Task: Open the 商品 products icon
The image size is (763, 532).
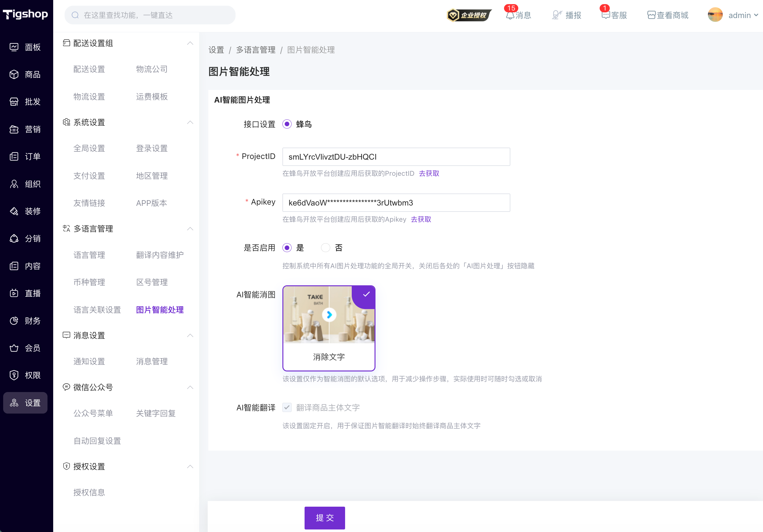Action: click(x=14, y=74)
